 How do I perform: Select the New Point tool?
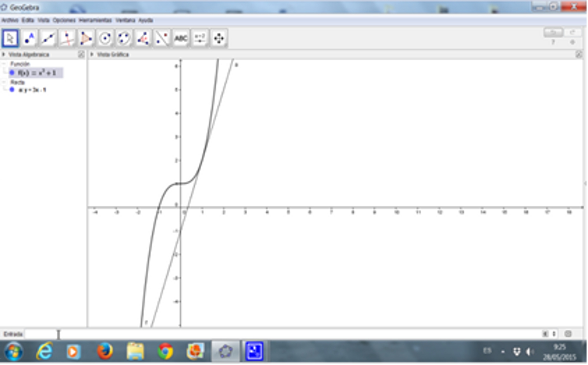(x=29, y=39)
